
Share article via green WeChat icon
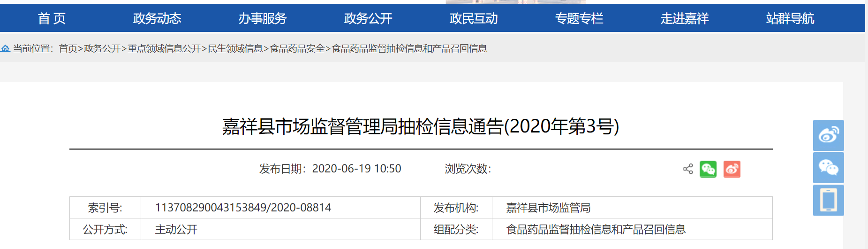point(708,169)
